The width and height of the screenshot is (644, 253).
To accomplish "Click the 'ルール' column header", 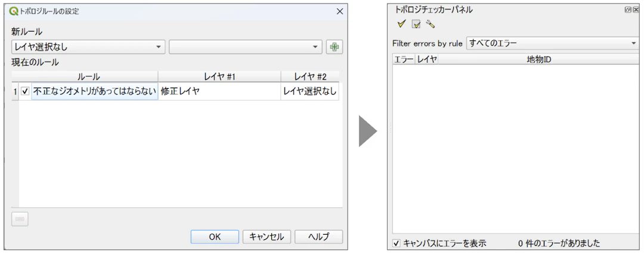I will coord(89,77).
